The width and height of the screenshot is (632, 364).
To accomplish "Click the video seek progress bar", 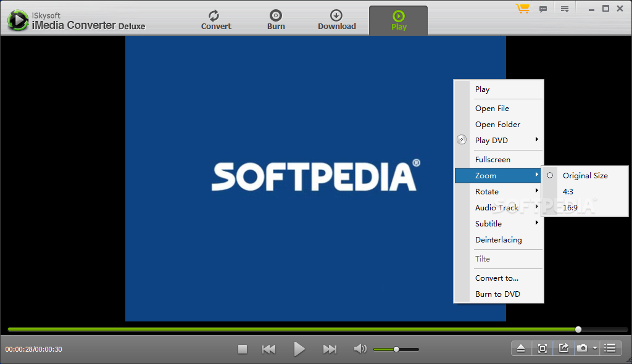I will click(318, 329).
